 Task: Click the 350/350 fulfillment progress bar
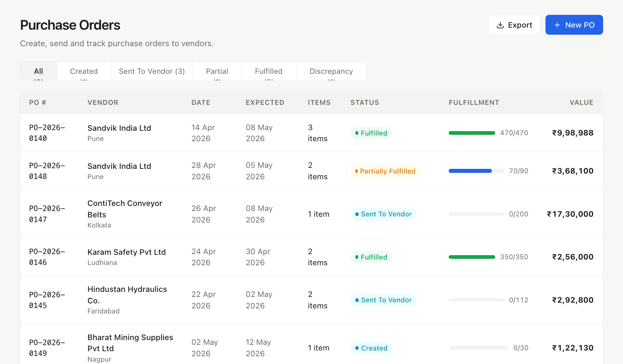(472, 257)
